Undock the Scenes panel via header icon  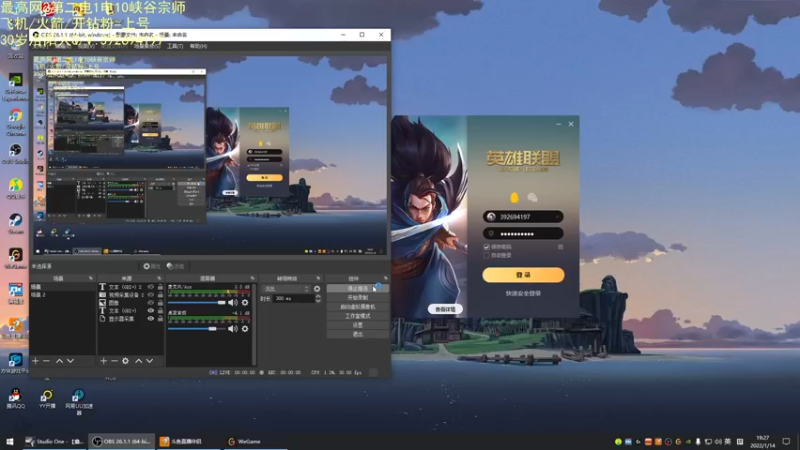[91, 279]
